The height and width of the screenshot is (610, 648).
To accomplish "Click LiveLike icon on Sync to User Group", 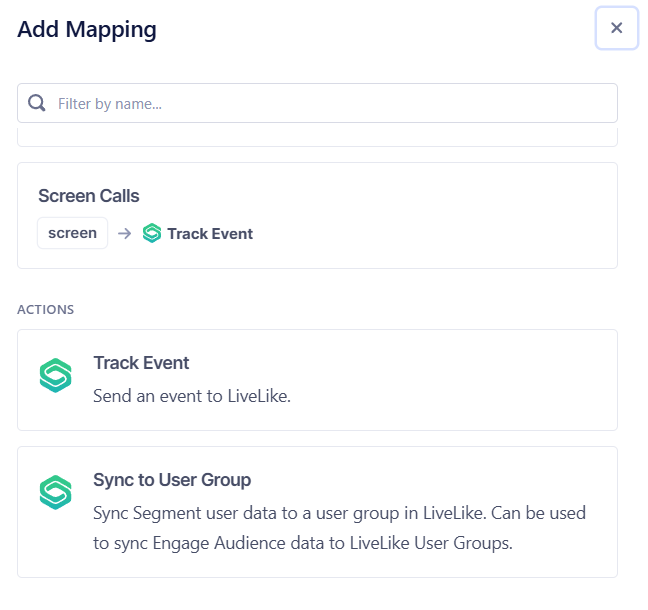I will point(55,492).
